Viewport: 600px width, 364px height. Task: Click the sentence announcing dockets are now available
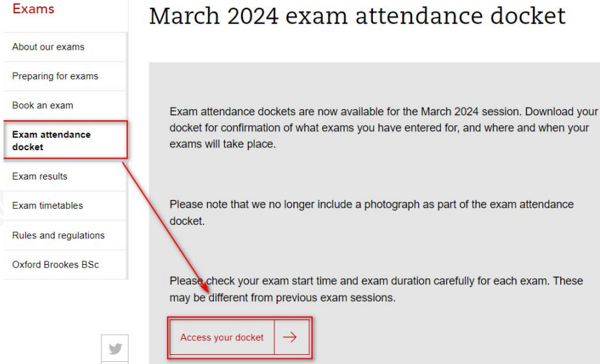pos(346,112)
